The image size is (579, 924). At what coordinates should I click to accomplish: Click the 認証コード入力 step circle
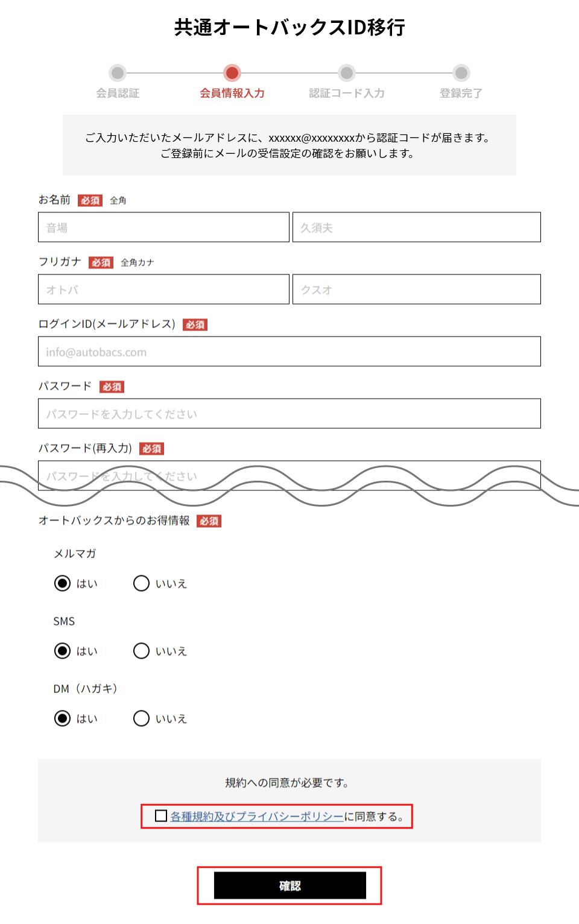point(347,73)
